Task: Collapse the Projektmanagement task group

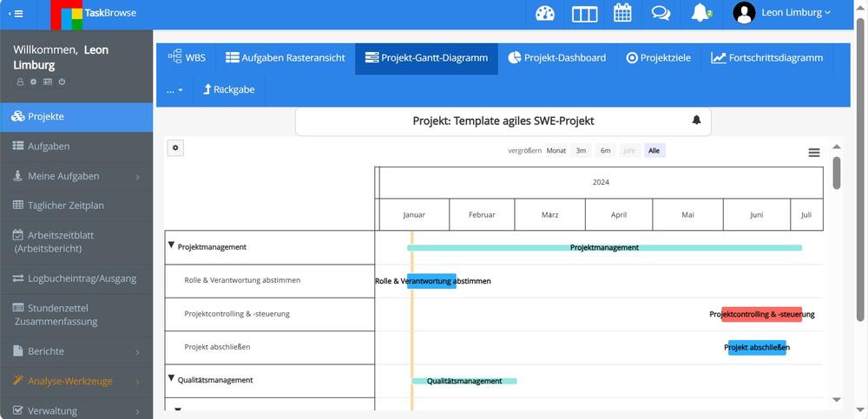Action: click(x=171, y=246)
